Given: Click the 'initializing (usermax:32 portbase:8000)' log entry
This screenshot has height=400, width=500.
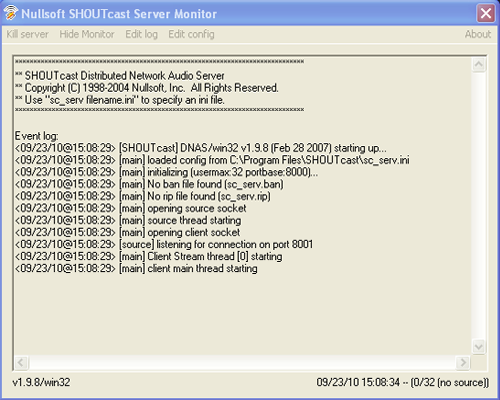Looking at the screenshot, I should click(166, 172).
